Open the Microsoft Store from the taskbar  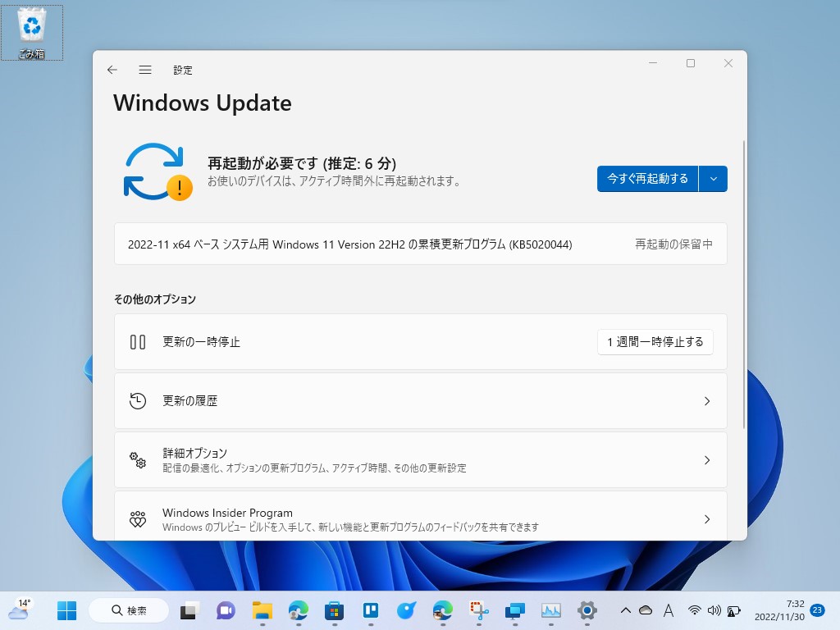click(x=335, y=610)
